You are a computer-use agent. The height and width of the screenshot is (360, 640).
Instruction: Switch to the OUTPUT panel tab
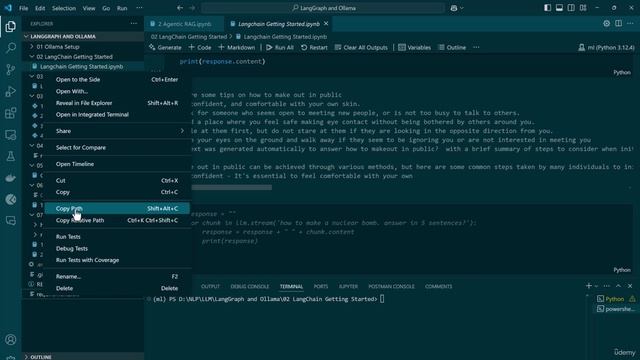point(210,287)
